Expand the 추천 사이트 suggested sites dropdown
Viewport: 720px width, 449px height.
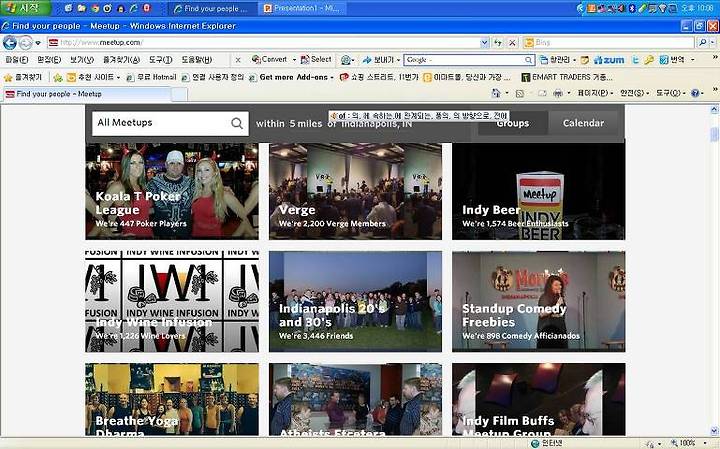point(118,77)
